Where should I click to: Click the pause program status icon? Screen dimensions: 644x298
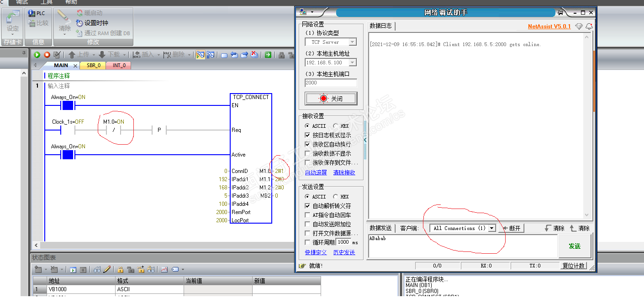coord(211,55)
